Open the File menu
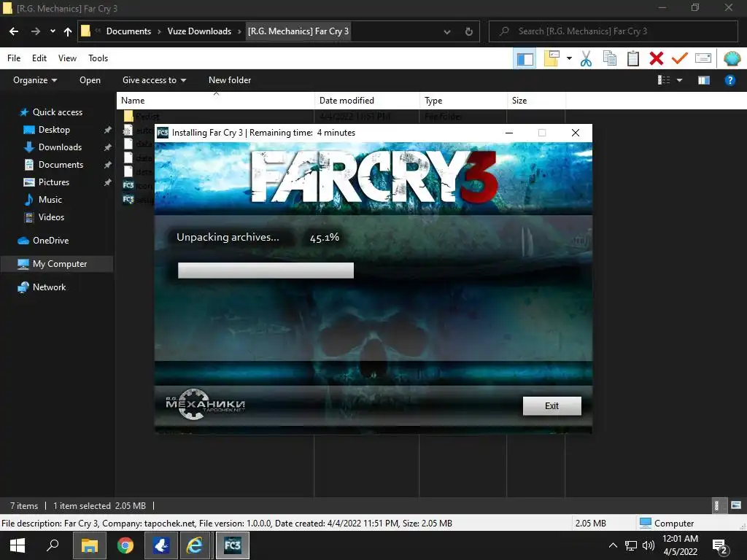This screenshot has height=560, width=747. (x=14, y=58)
